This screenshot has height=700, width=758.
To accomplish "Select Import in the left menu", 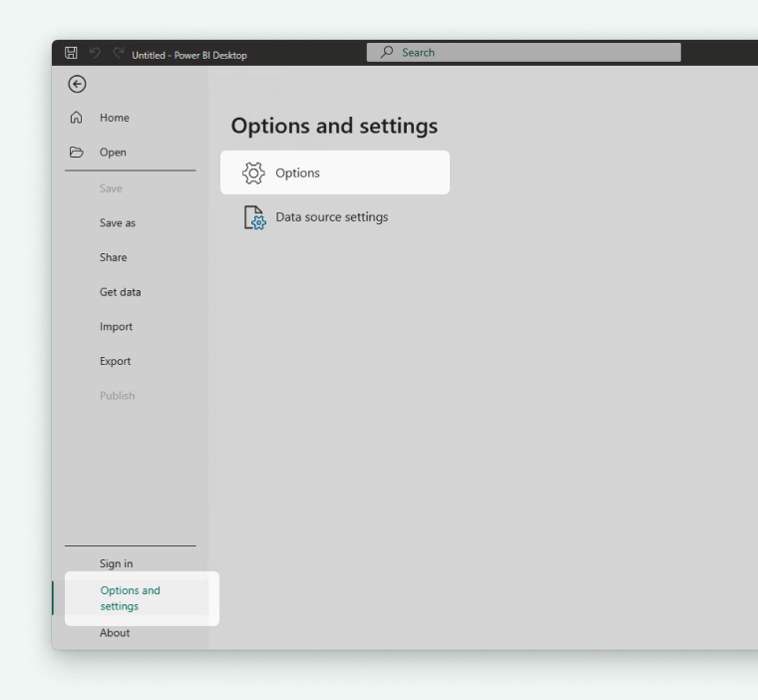I will (x=116, y=327).
